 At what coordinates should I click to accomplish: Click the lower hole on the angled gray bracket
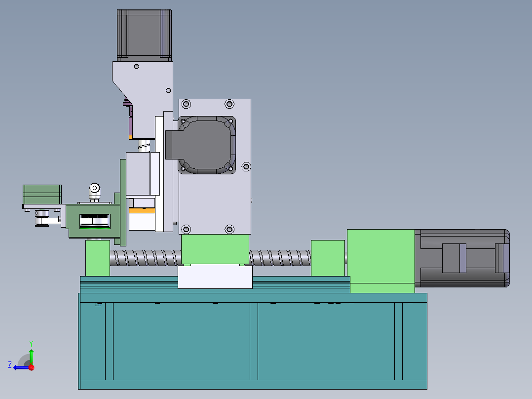168,90
